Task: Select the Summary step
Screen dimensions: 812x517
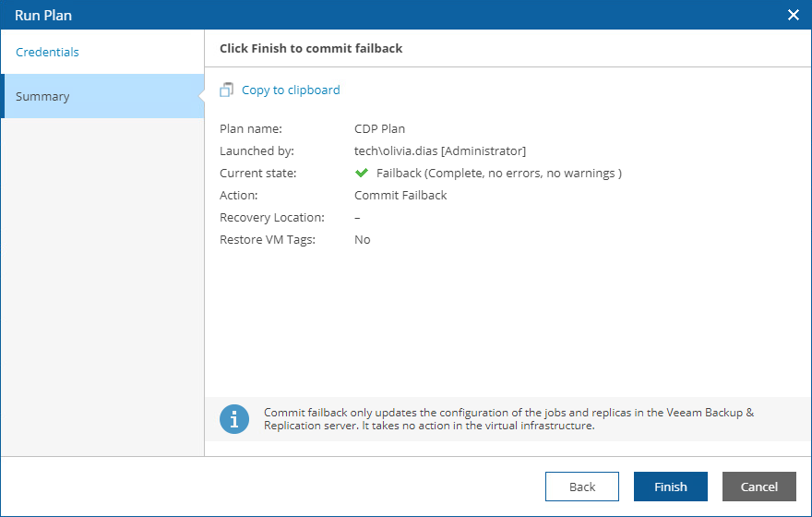Action: click(x=42, y=96)
